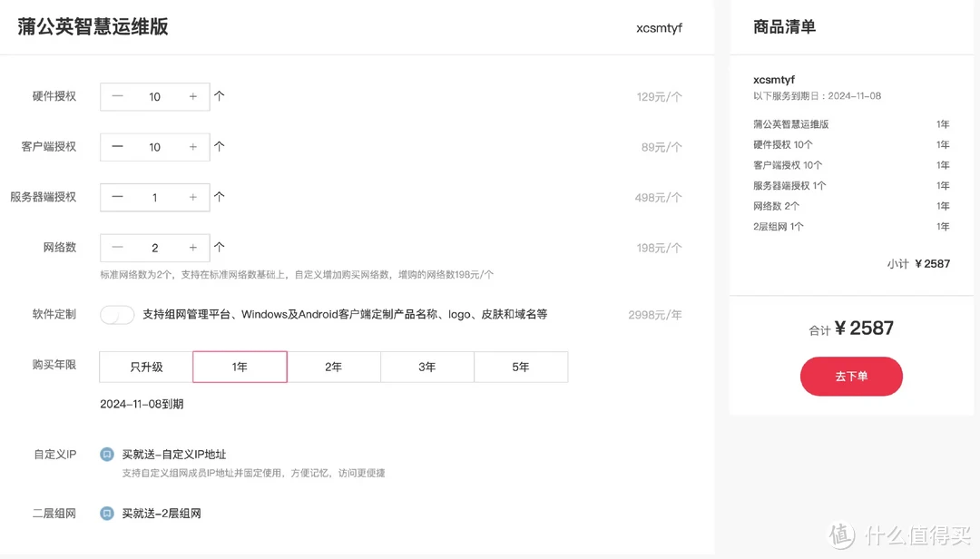The height and width of the screenshot is (559, 980).
Task: Click the 硬件授权 10个 list row
Action: click(x=851, y=144)
